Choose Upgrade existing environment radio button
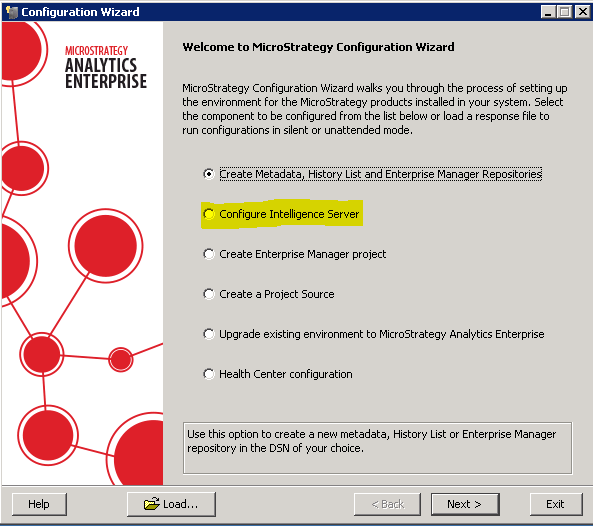The width and height of the screenshot is (593, 526). [x=208, y=334]
